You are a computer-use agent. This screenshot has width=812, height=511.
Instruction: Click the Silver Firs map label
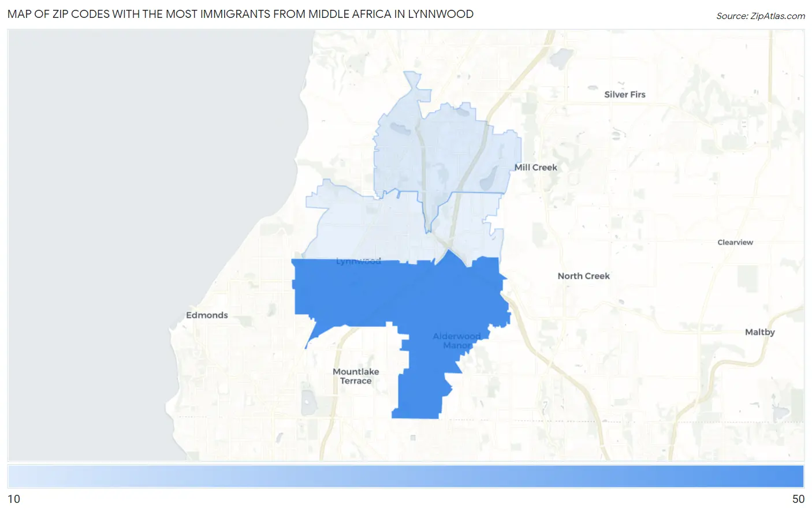click(625, 95)
